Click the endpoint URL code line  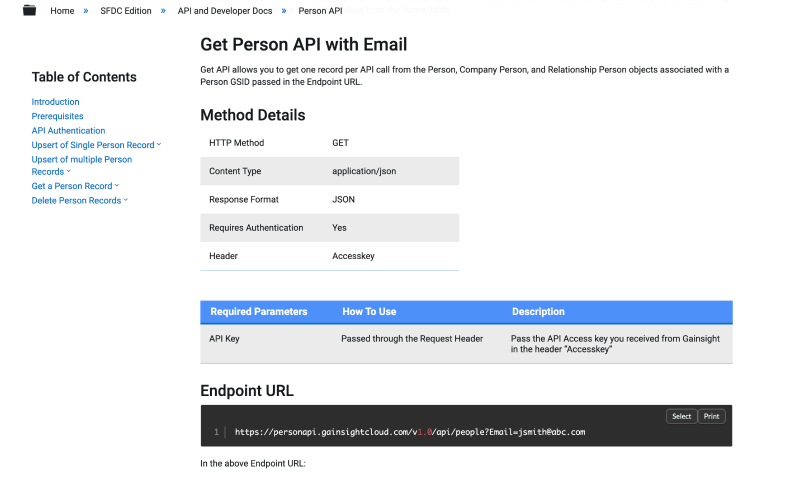409,432
